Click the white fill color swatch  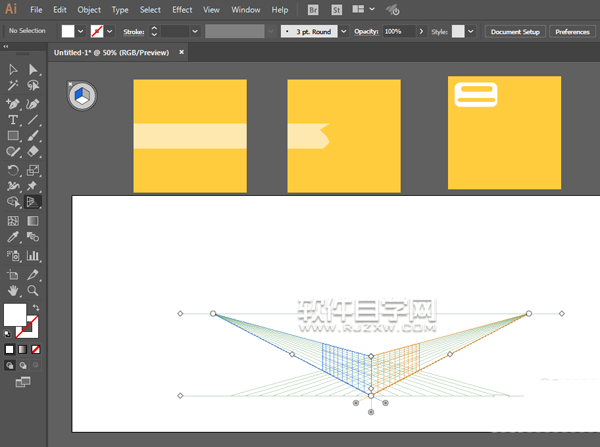tap(14, 315)
